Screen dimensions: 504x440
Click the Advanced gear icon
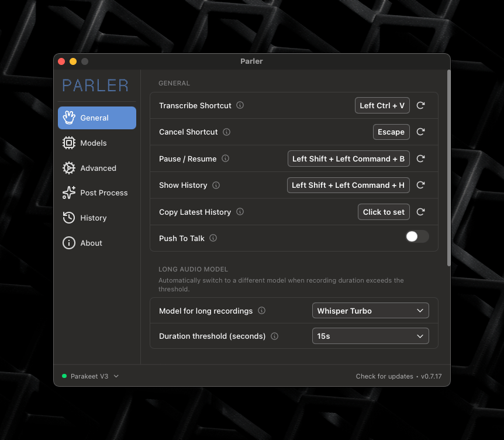click(x=69, y=168)
